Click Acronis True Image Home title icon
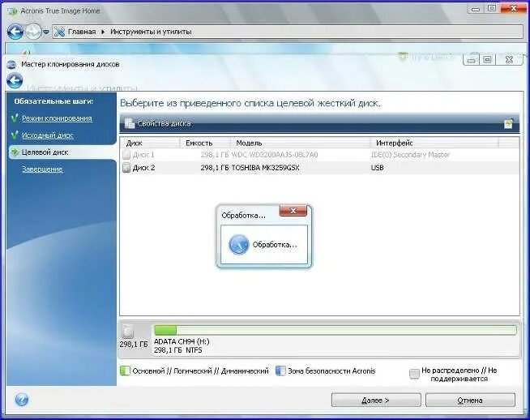The height and width of the screenshot is (420, 530). pos(12,11)
